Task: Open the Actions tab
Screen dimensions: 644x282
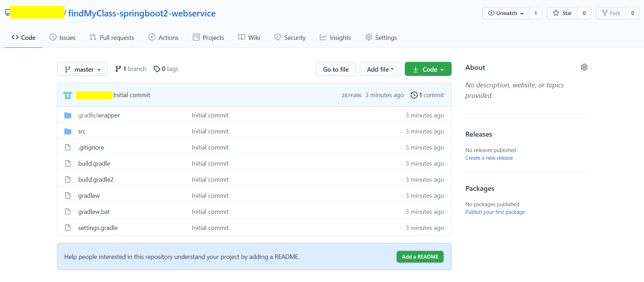Action: pos(163,37)
